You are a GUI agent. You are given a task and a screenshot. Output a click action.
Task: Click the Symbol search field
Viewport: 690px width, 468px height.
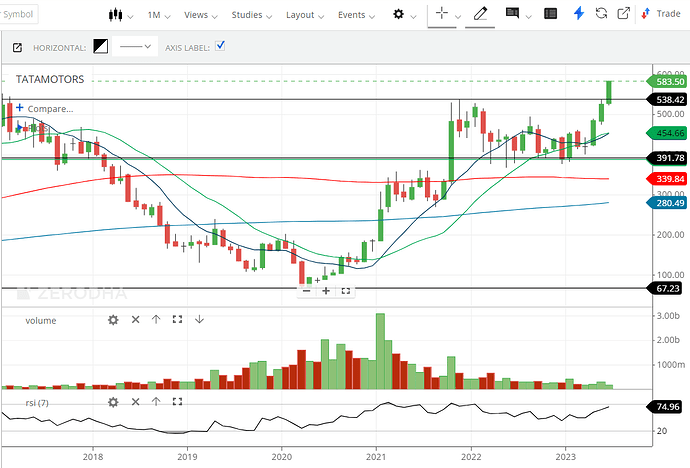tap(18, 14)
